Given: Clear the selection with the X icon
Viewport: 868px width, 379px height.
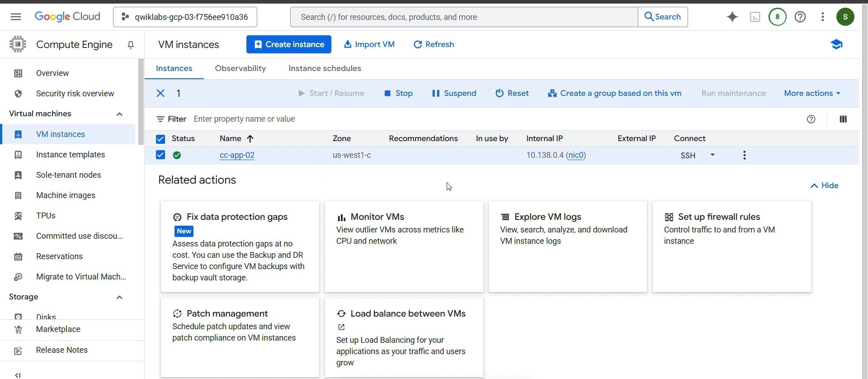Looking at the screenshot, I should [160, 93].
